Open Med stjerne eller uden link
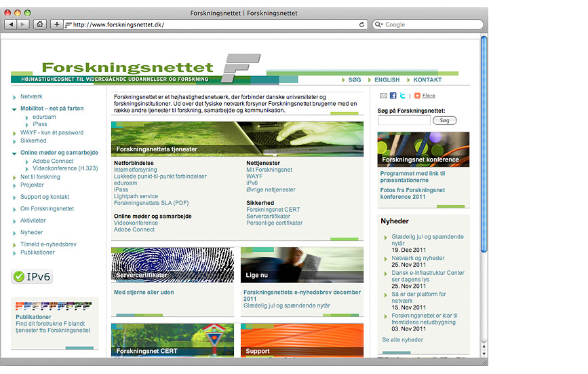This screenshot has height=374, width=588. pos(144,293)
